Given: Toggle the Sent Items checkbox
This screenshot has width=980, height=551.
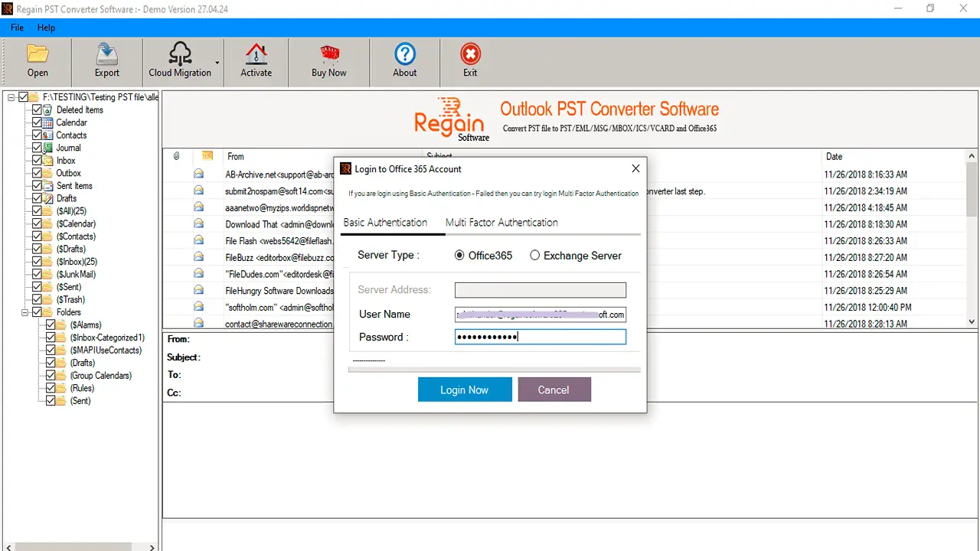Looking at the screenshot, I should point(37,186).
